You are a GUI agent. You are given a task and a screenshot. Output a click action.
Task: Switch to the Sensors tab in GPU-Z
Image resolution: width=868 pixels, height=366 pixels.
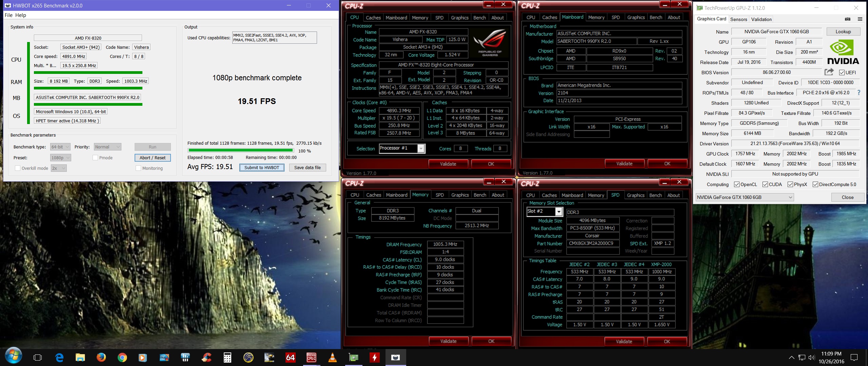[x=738, y=19]
